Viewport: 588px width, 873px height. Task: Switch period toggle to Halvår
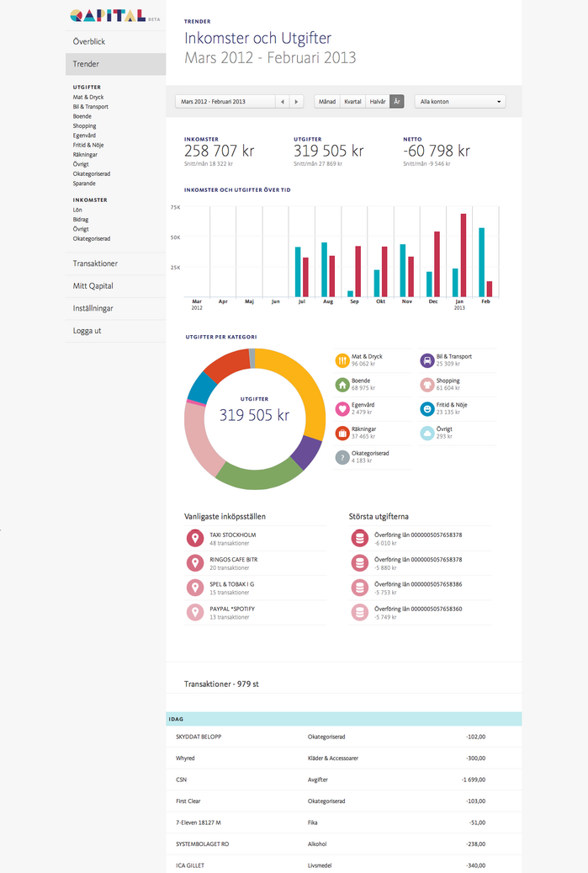pyautogui.click(x=378, y=101)
